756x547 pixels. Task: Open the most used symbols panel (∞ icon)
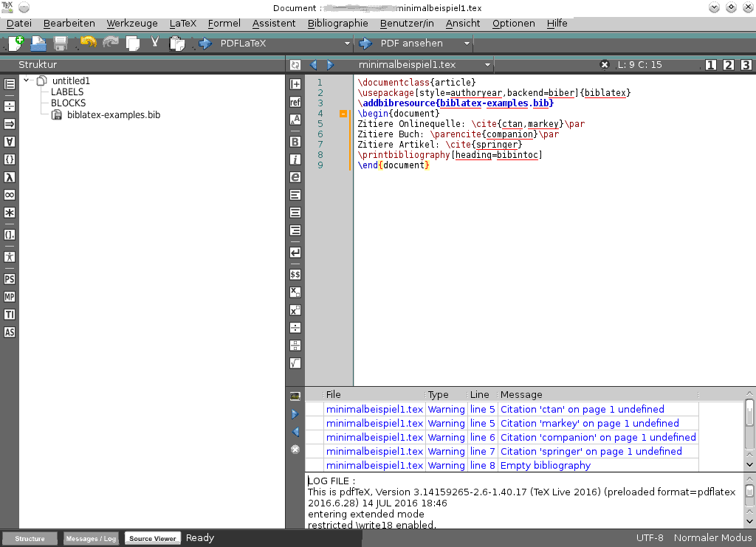click(x=10, y=195)
